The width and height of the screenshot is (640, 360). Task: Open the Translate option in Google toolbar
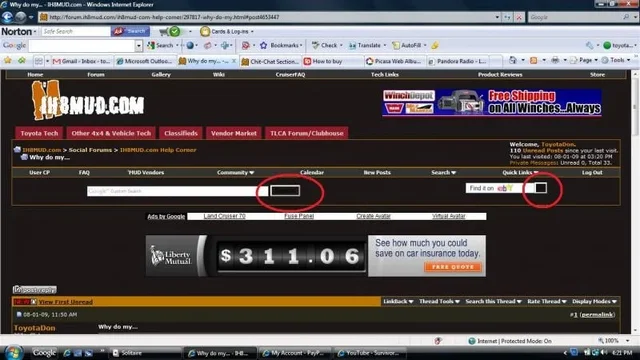tap(365, 45)
